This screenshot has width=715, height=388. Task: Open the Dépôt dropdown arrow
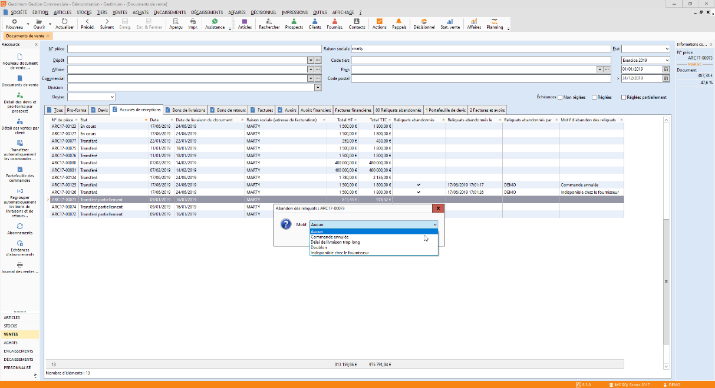[311, 60]
